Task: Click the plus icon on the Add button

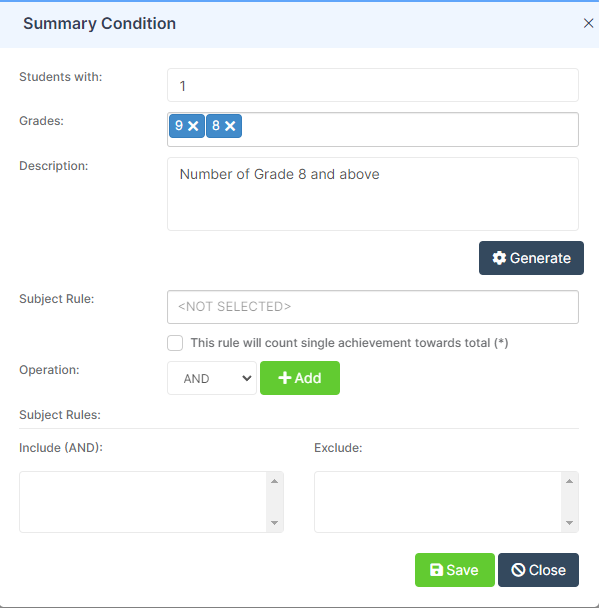Action: 285,378
